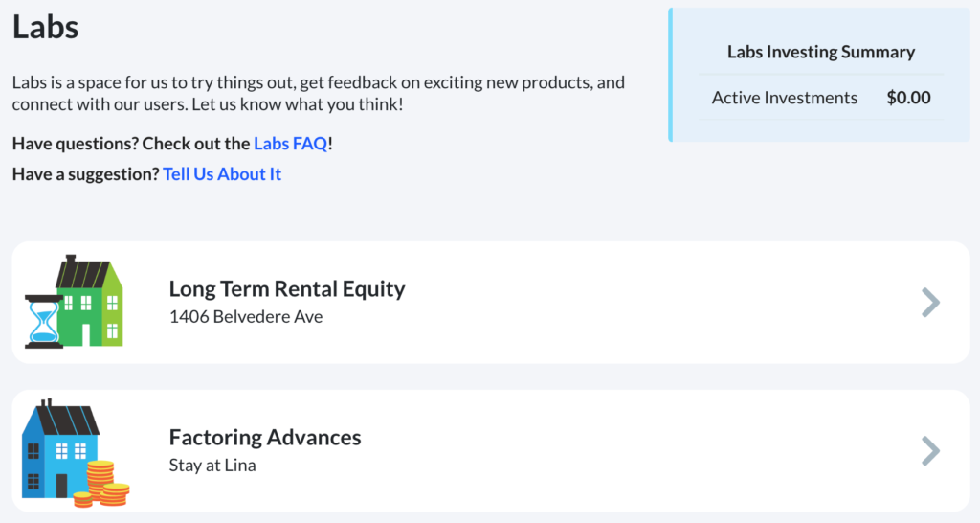Click the Labs Investing Summary heading
980x523 pixels.
click(820, 52)
